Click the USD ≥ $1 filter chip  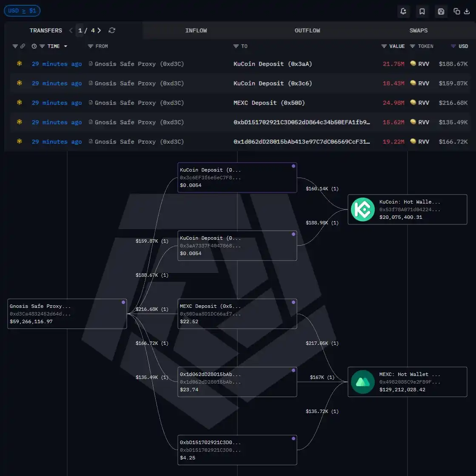coord(22,11)
